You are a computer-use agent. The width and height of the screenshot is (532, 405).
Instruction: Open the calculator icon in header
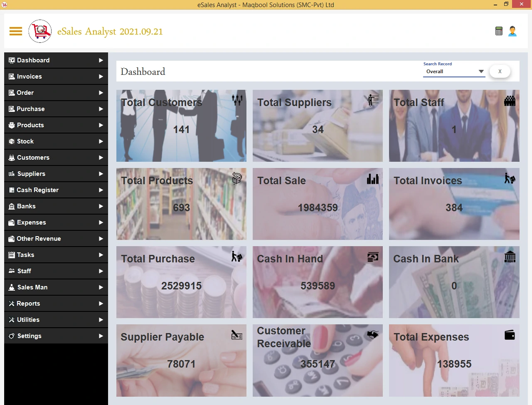click(499, 31)
